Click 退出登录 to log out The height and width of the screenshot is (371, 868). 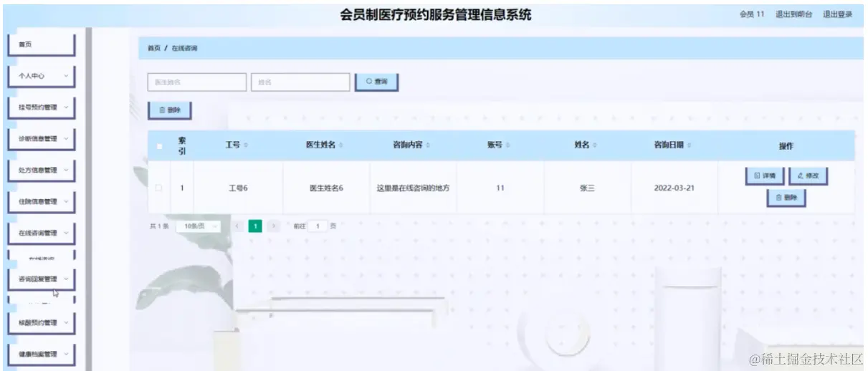coord(837,14)
